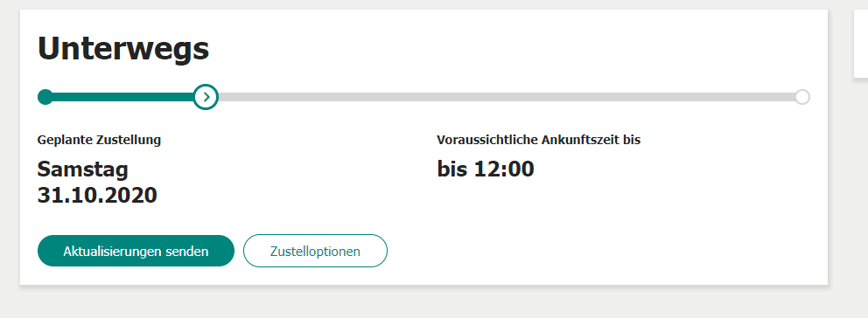Click the Voraussichtliche Ankunftszeit bis label

coord(539,140)
